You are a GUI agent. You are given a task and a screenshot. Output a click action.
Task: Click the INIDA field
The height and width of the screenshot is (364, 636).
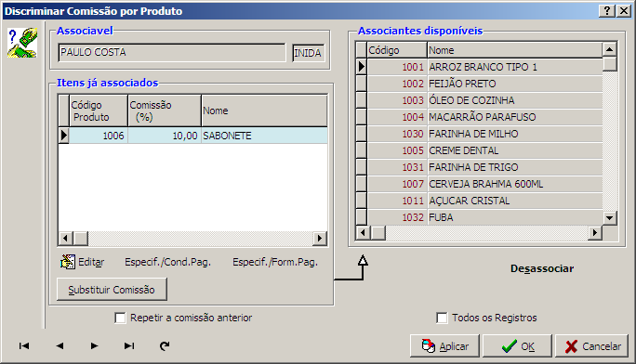309,53
